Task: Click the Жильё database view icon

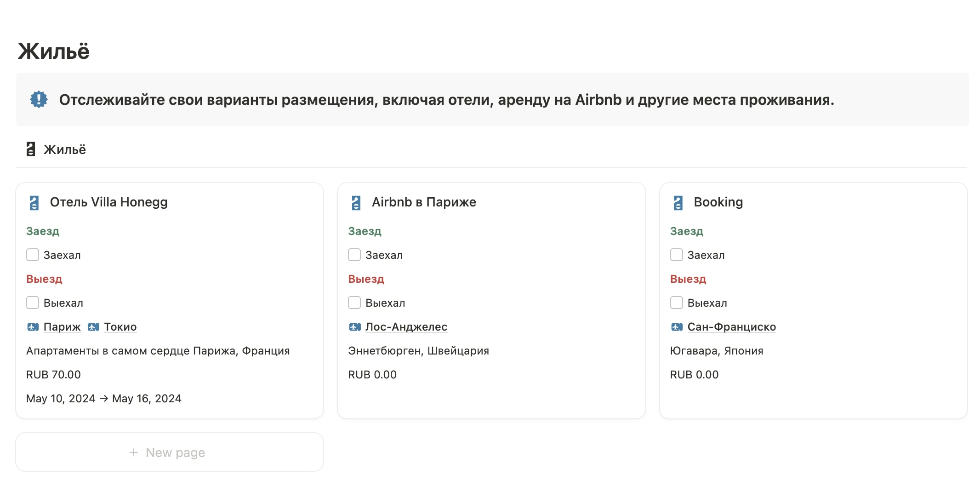Action: click(31, 149)
